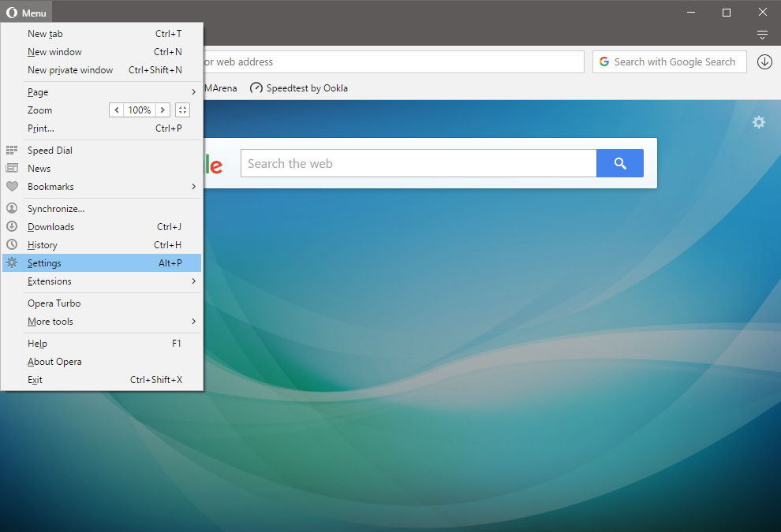
Task: Open Downloads from the menu
Action: click(x=102, y=227)
